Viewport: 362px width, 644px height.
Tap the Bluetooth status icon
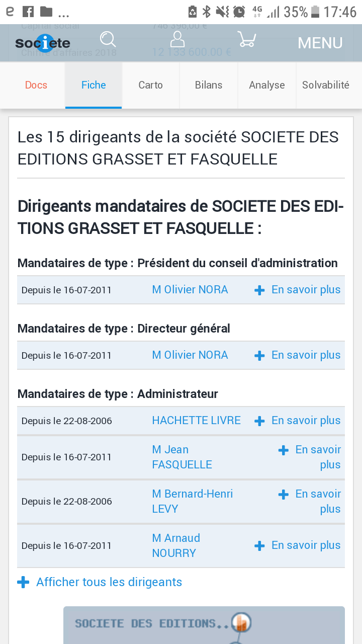pos(206,12)
